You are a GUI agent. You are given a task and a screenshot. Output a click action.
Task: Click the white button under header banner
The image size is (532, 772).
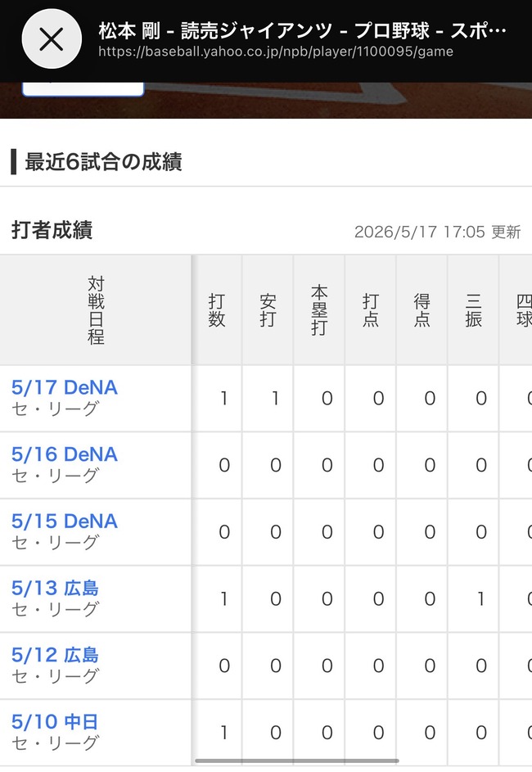pos(83,89)
